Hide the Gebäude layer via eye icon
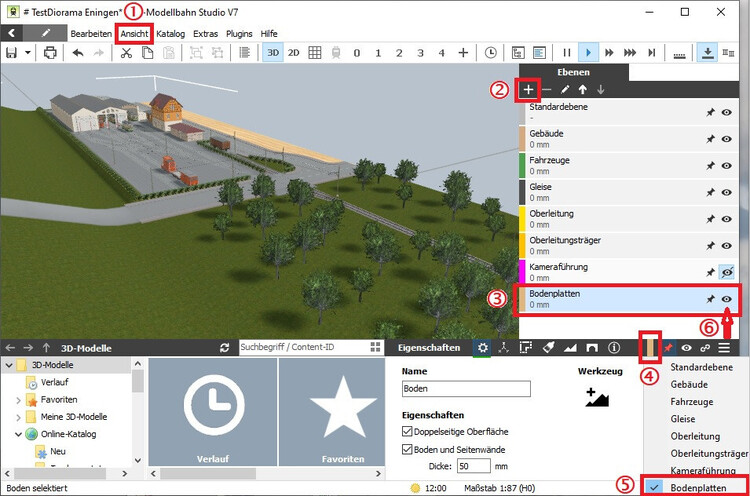 click(x=727, y=140)
